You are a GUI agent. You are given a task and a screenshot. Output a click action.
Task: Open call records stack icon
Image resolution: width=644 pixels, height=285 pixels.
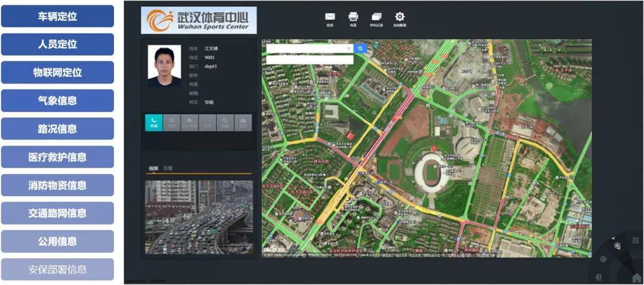[x=376, y=17]
